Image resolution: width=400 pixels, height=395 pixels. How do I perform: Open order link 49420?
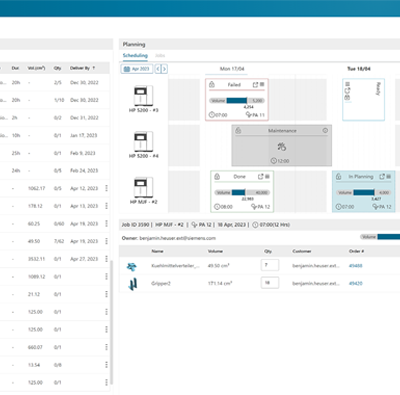(x=356, y=283)
